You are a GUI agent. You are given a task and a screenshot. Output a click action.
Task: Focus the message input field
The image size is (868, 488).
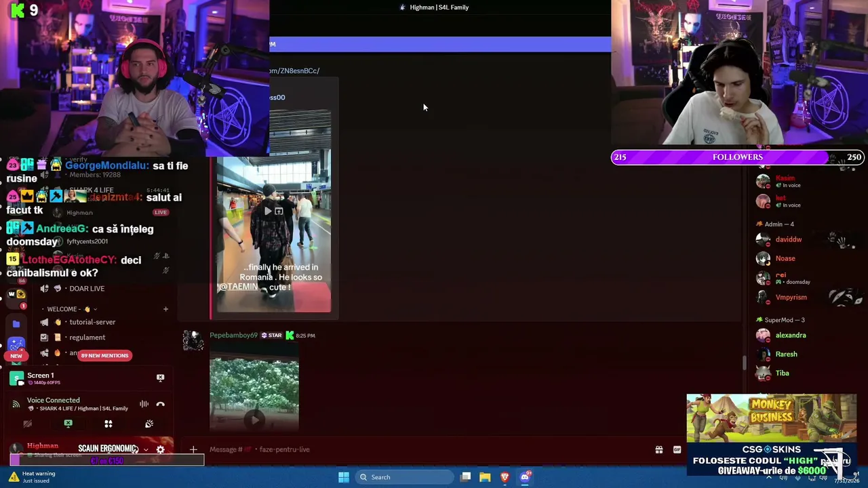[x=427, y=449]
